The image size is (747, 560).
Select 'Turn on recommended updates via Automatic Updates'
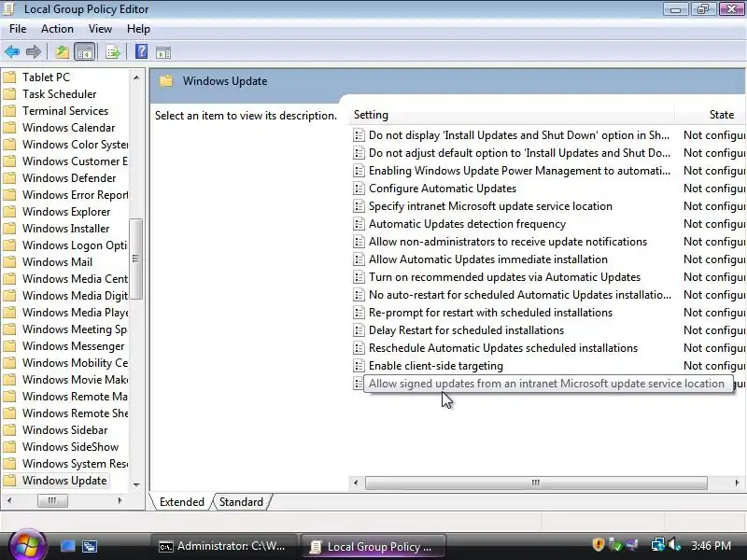pyautogui.click(x=504, y=277)
